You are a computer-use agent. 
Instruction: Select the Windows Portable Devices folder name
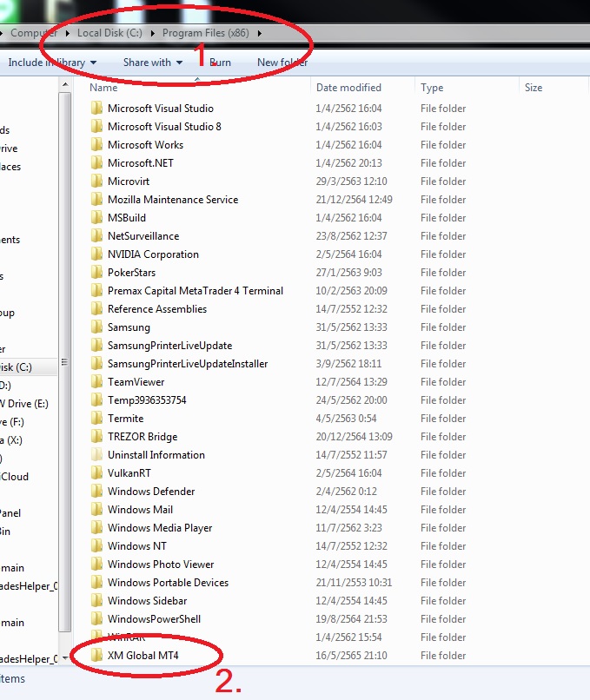pos(168,583)
